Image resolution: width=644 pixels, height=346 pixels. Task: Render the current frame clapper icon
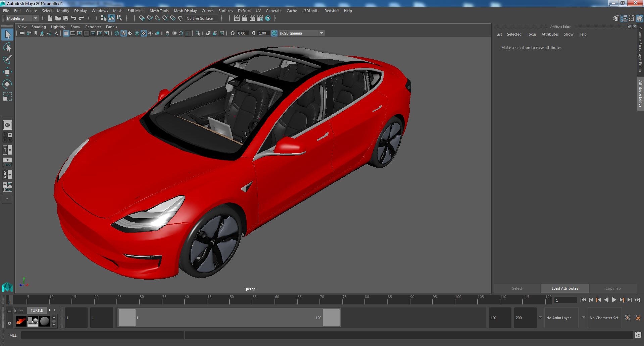pos(244,18)
